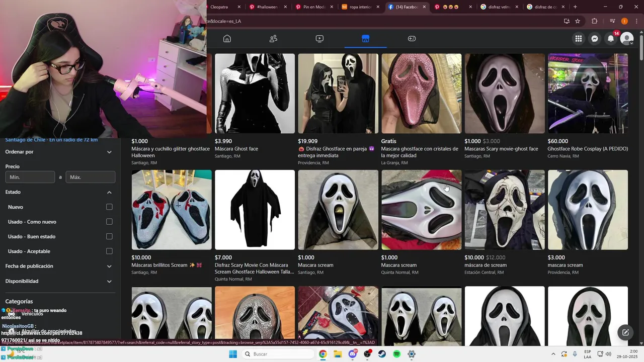Open the $19.909 couple mirror selfie thumbnail

[x=338, y=94]
